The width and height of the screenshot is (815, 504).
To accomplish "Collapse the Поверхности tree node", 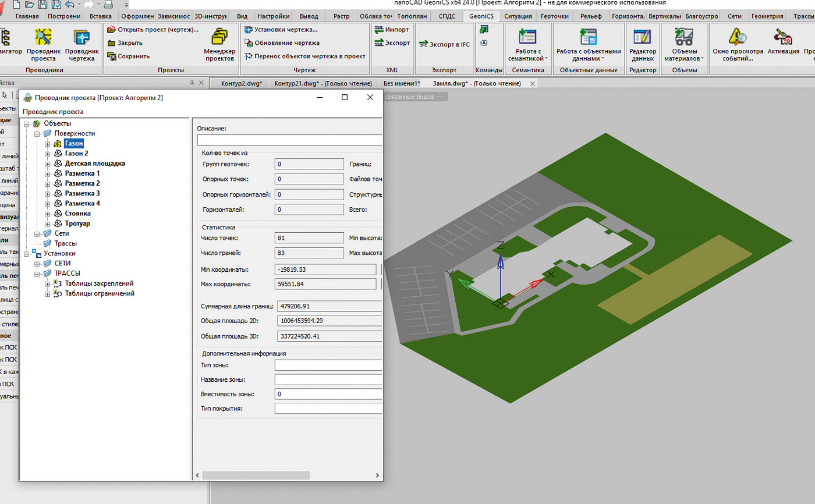I will (x=38, y=133).
